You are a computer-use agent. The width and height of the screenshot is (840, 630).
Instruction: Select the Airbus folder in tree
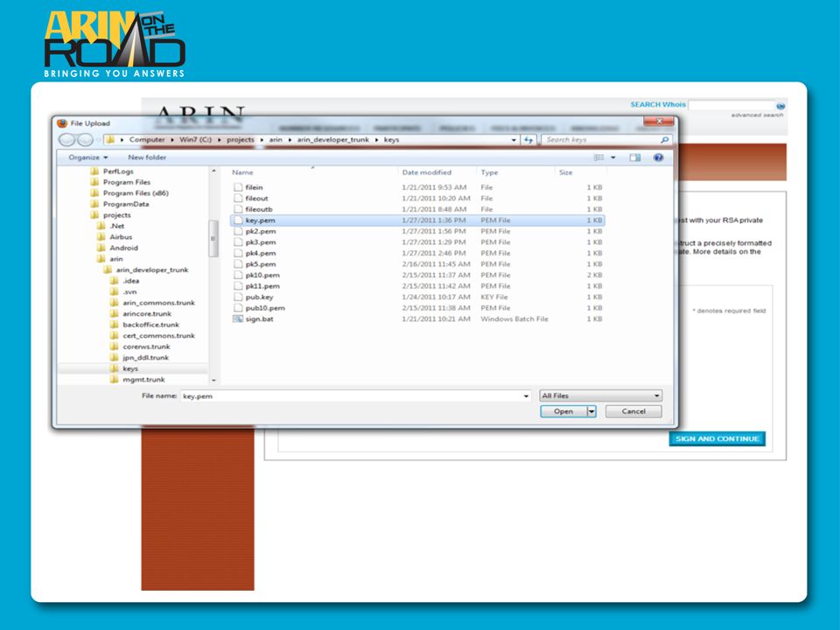pyautogui.click(x=121, y=237)
